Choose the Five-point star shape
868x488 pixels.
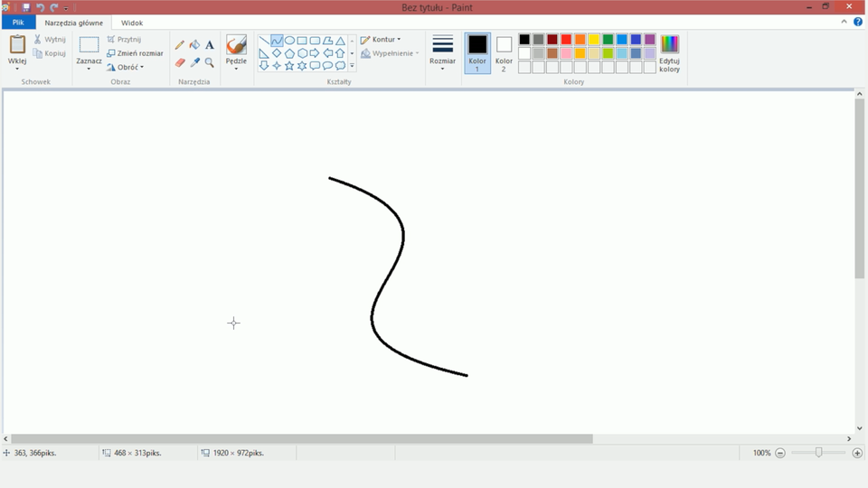pos(289,65)
